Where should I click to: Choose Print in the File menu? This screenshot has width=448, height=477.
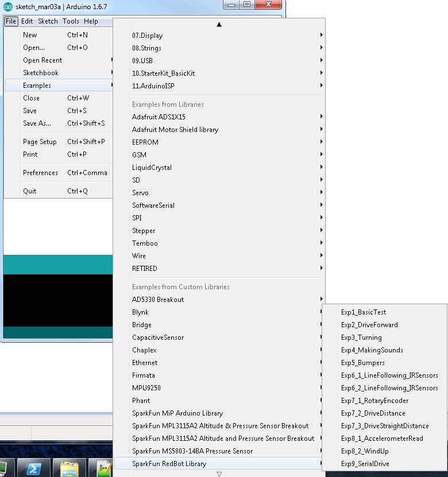(x=59, y=154)
